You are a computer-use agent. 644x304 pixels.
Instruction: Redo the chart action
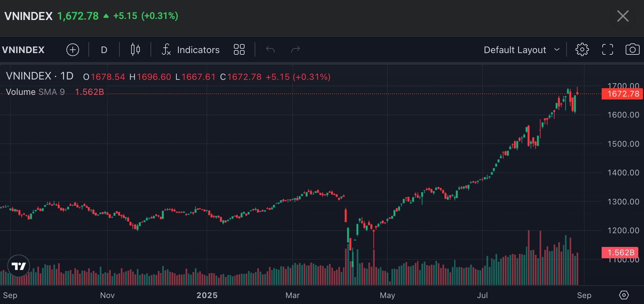296,50
